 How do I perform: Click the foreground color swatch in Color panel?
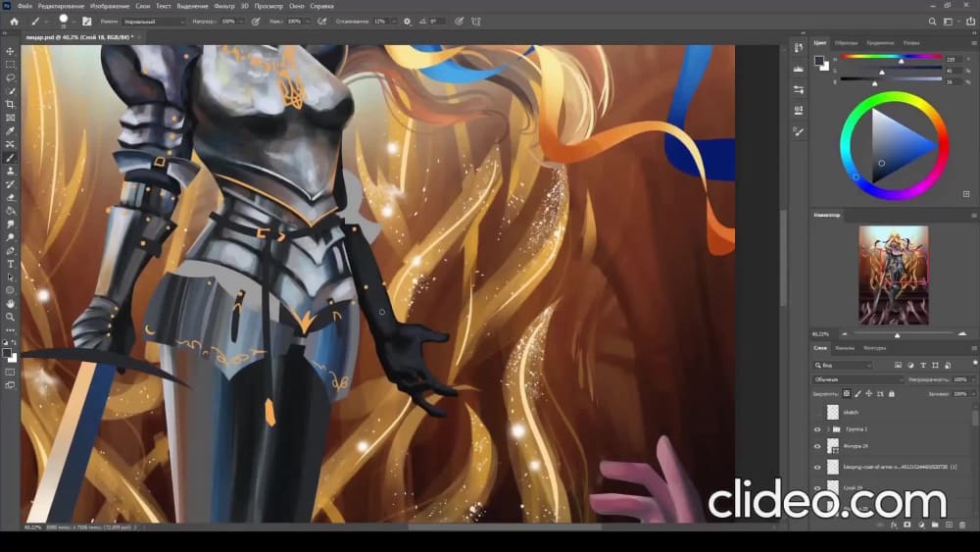(818, 60)
